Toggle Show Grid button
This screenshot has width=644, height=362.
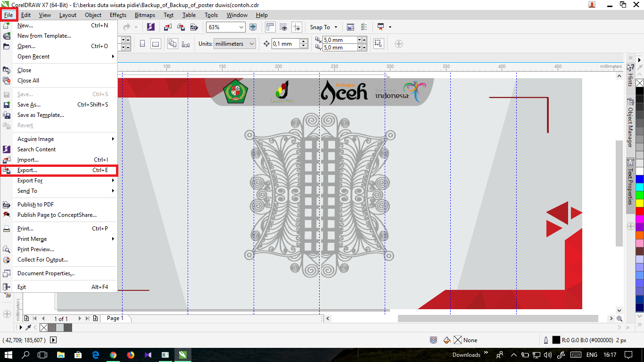click(x=283, y=27)
